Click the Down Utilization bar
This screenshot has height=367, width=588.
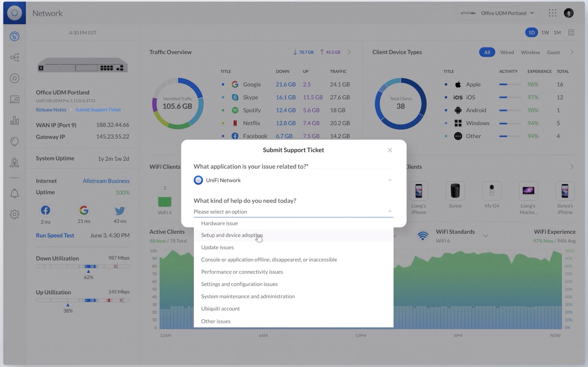[x=83, y=266]
